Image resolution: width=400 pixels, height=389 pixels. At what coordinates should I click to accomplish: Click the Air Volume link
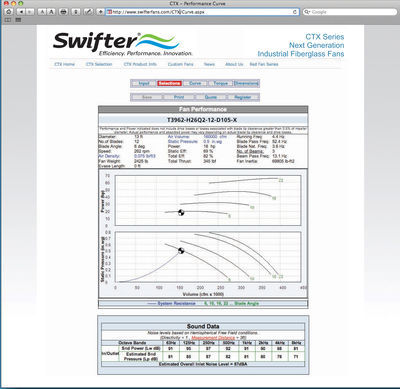tap(179, 137)
